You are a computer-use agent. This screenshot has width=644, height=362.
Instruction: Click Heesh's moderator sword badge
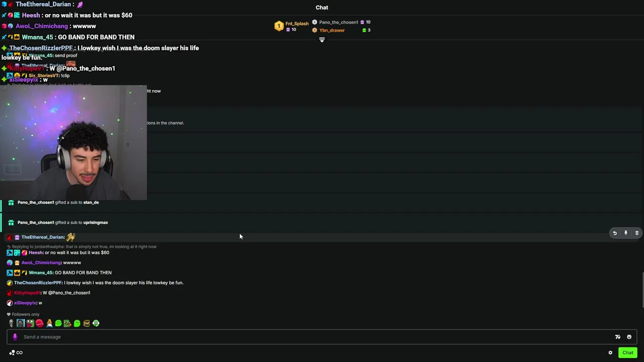pyautogui.click(x=10, y=252)
